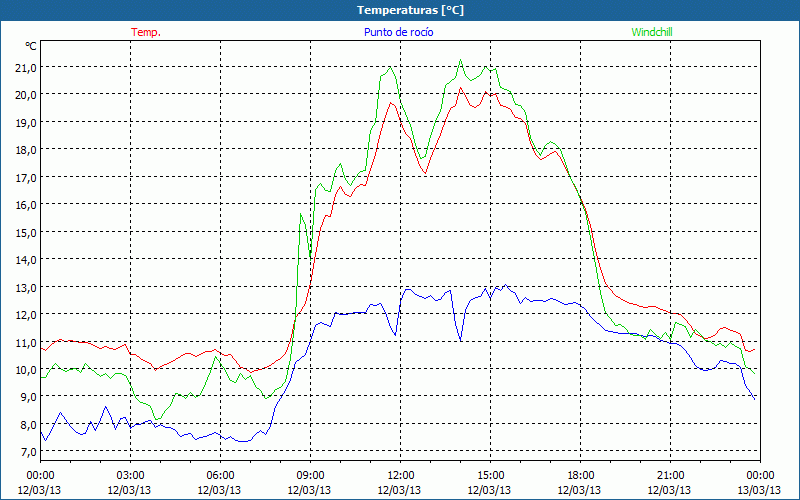This screenshot has width=800, height=500.
Task: Select the 8,0 y-axis value
Action: click(x=28, y=424)
